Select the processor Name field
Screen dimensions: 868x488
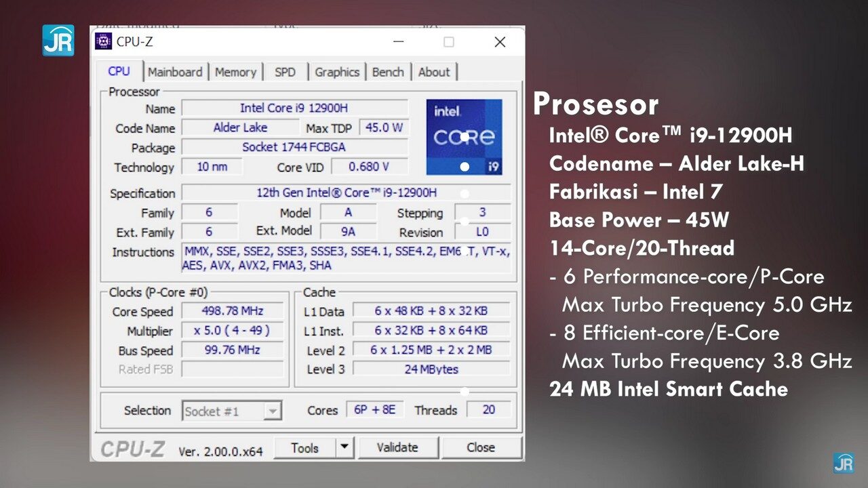[296, 108]
